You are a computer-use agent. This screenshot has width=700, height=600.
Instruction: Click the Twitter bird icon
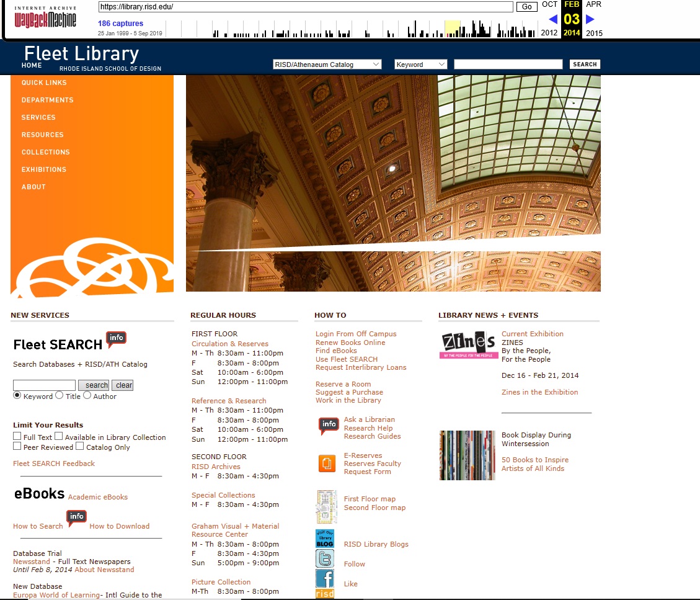tap(325, 558)
